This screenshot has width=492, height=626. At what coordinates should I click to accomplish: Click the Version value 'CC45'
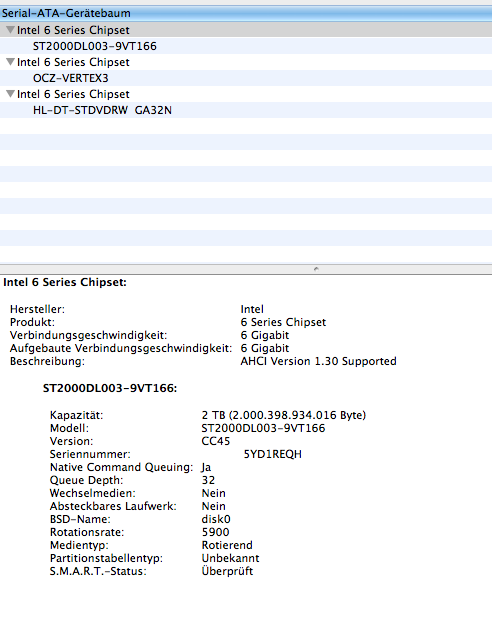point(216,441)
